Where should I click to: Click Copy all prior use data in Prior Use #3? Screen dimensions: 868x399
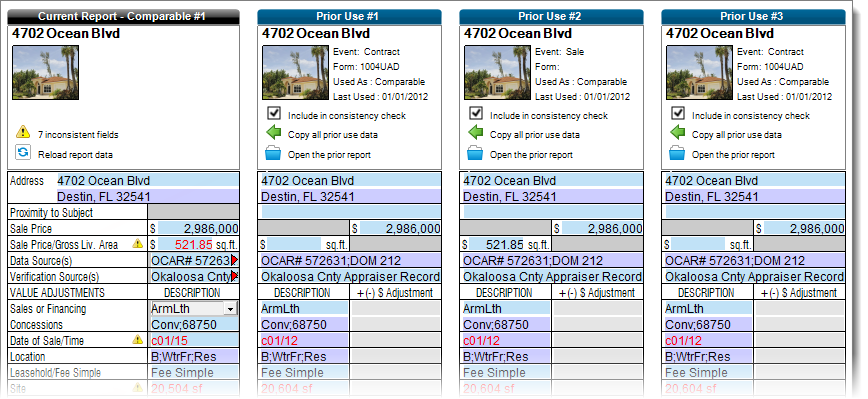pos(737,134)
